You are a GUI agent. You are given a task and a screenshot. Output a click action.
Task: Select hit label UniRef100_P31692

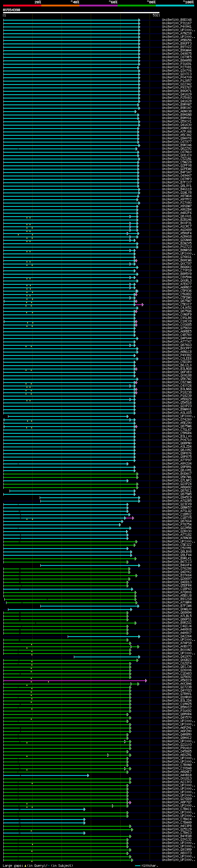click(177, 711)
